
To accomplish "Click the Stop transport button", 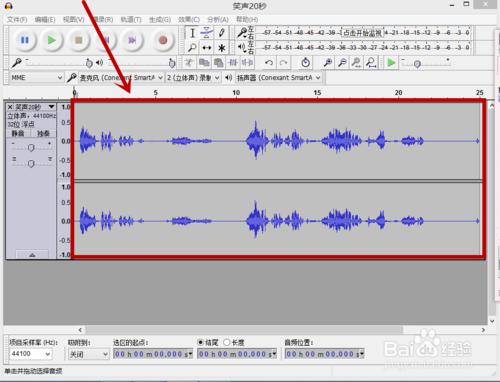I will [79, 40].
